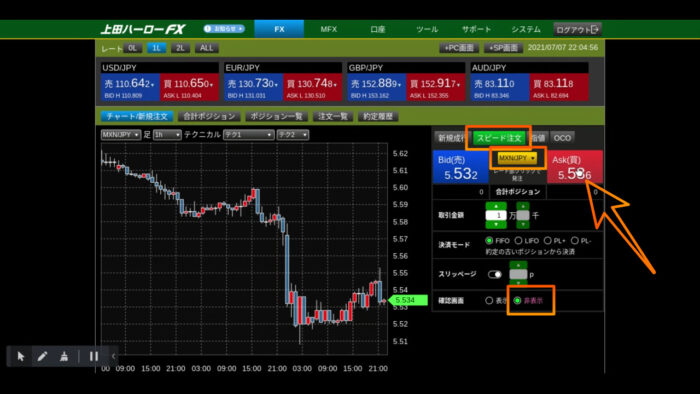700x394 pixels.
Task: Open the 1h timeframe dropdown
Action: coord(167,135)
